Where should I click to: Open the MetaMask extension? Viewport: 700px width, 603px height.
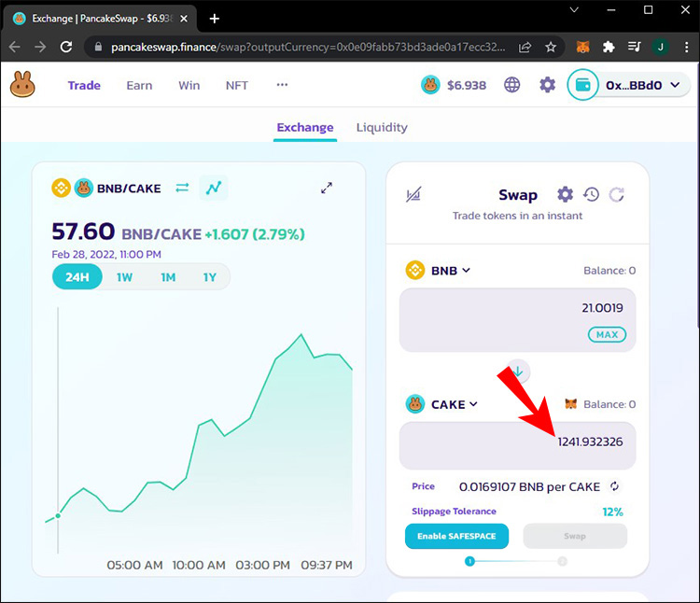[x=582, y=47]
